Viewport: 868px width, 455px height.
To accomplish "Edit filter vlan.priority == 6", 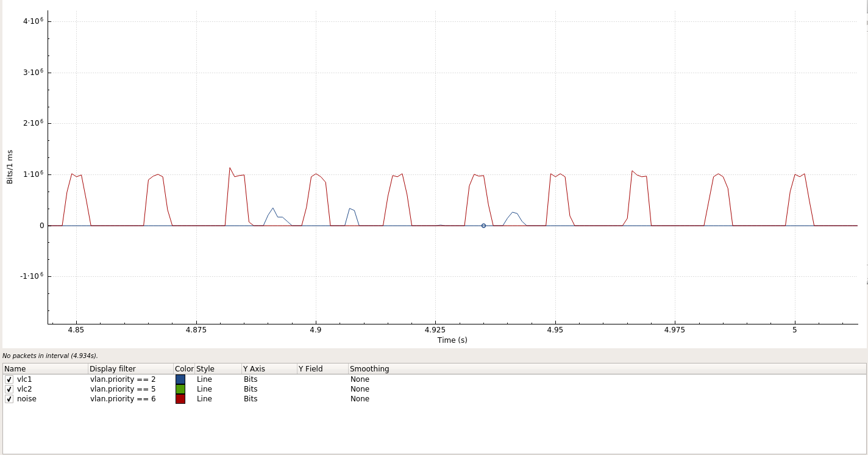I will tap(123, 399).
